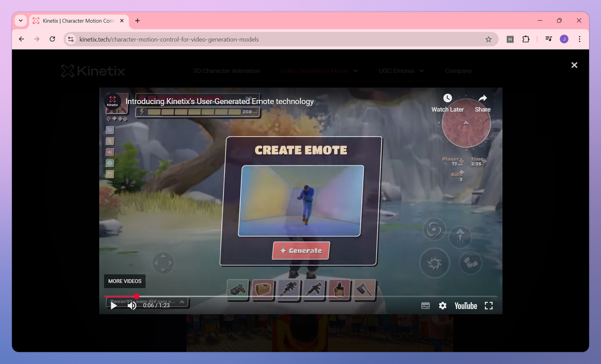Open YouTube player settings gear

tap(443, 305)
